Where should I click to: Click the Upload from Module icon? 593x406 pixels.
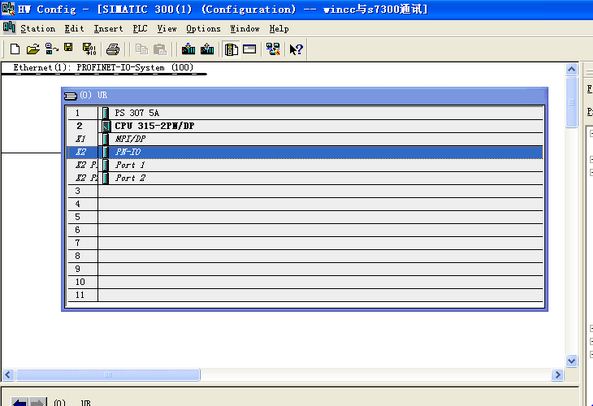click(x=207, y=49)
